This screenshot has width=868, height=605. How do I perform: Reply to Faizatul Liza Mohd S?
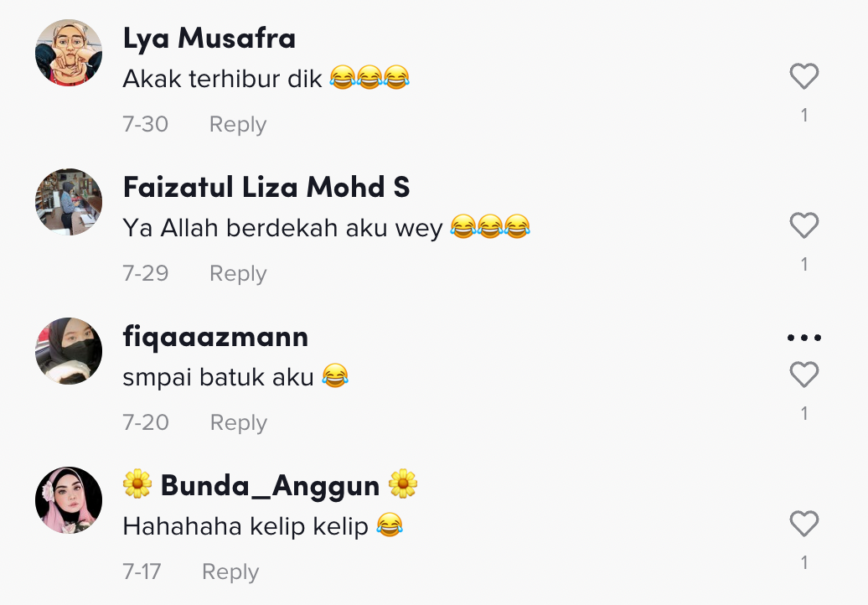(237, 273)
